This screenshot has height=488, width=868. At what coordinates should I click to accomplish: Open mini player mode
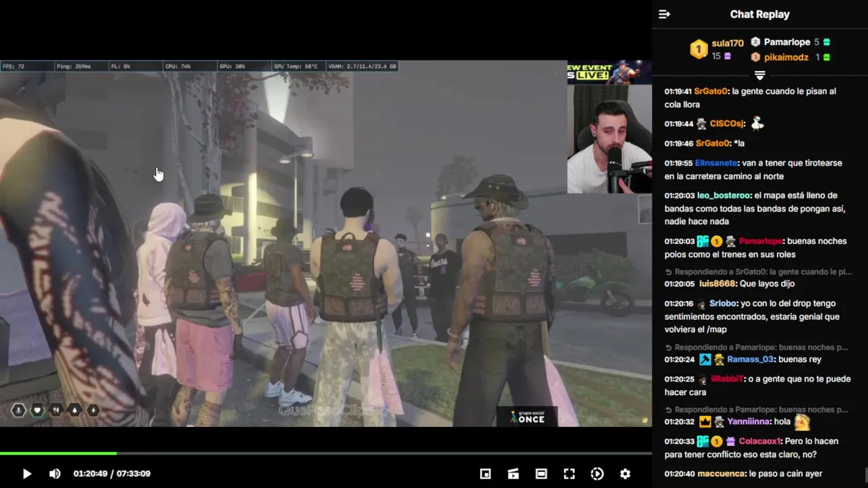486,474
